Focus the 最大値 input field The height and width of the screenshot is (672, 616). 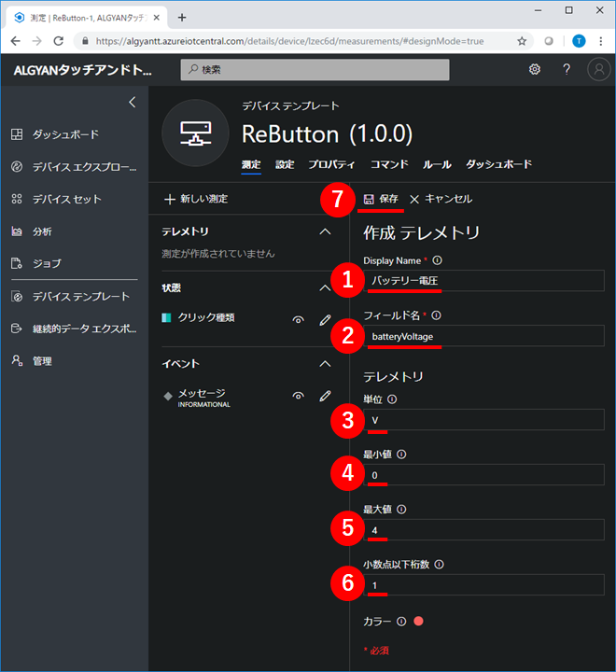484,530
